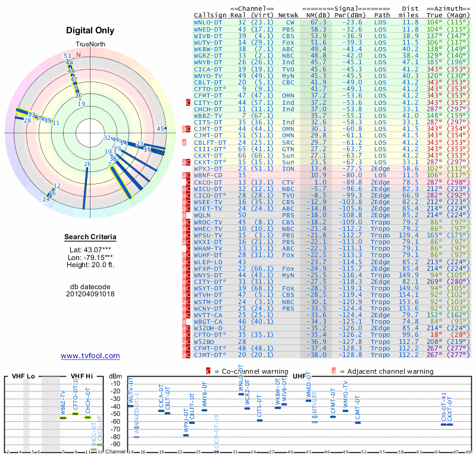Click WNED-DT callsign in the table
Screen dimensions: 476x457
[208, 29]
